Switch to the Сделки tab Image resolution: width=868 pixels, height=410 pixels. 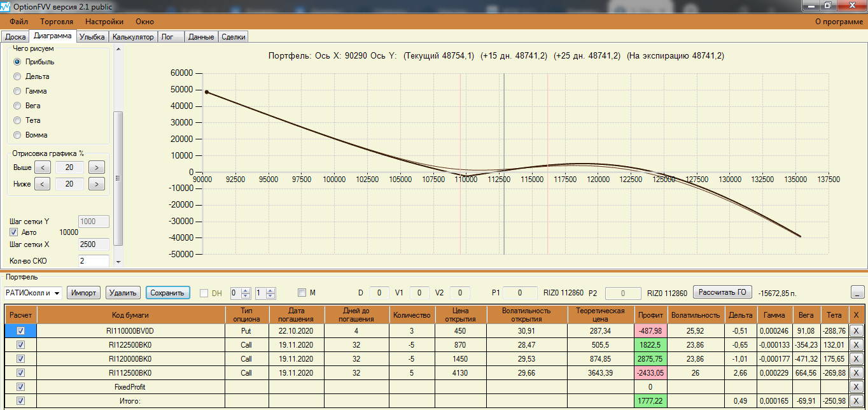point(233,37)
